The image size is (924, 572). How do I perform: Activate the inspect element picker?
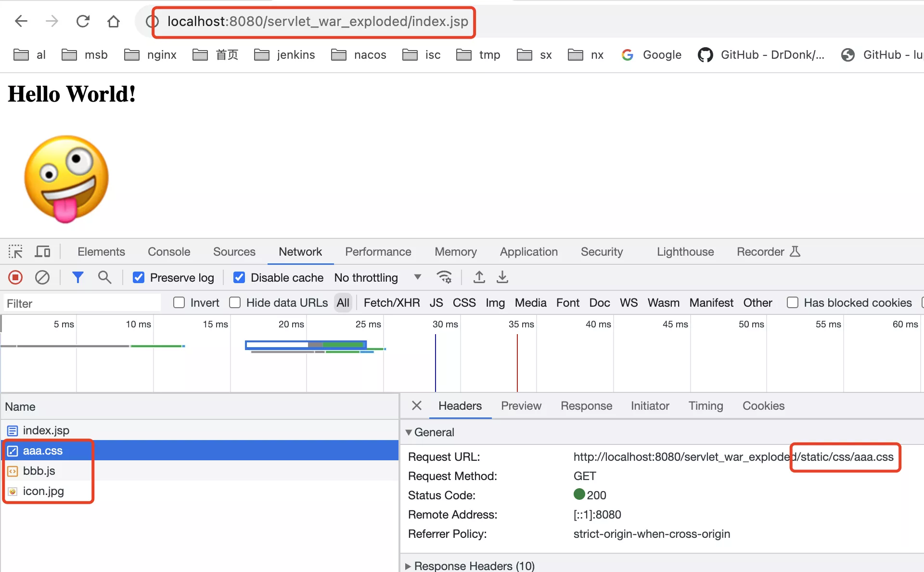[x=15, y=252]
